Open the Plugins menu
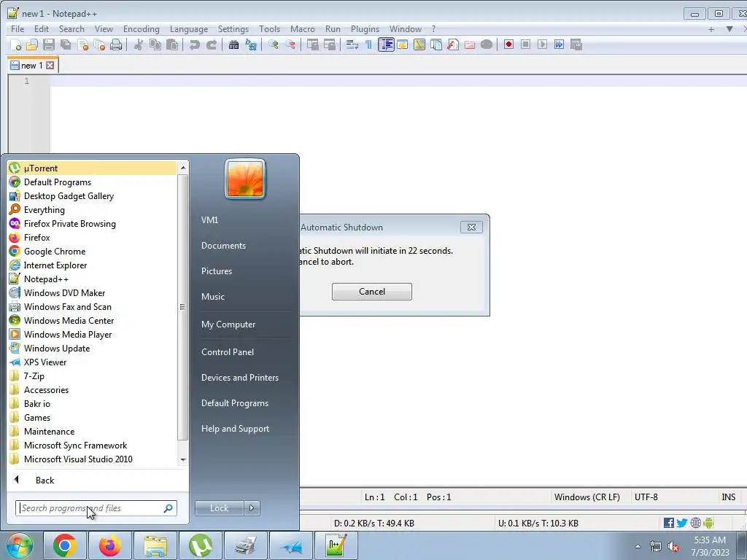Viewport: 747px width, 560px height. [x=365, y=29]
